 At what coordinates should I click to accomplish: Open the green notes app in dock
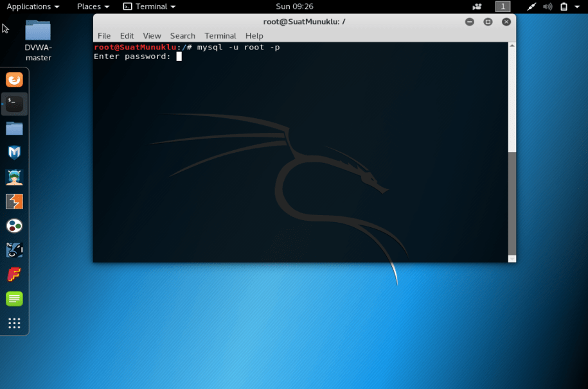[14, 298]
